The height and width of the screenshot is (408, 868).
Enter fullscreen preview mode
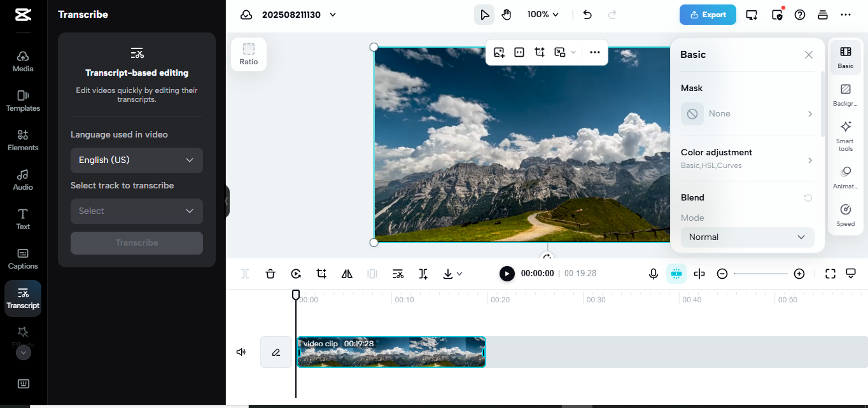tap(830, 274)
